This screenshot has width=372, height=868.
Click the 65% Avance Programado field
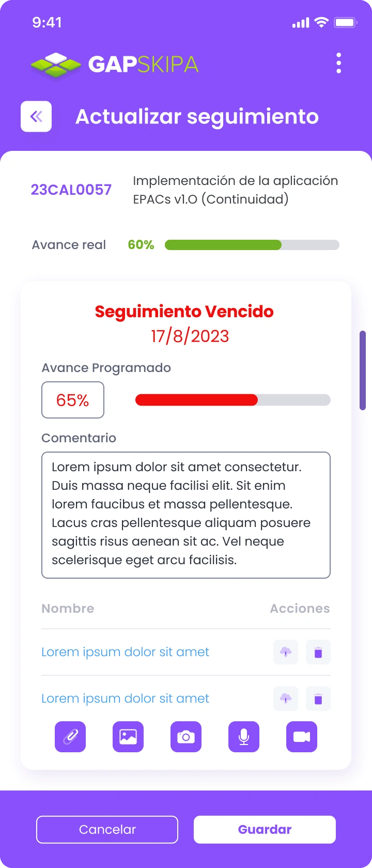click(x=73, y=400)
